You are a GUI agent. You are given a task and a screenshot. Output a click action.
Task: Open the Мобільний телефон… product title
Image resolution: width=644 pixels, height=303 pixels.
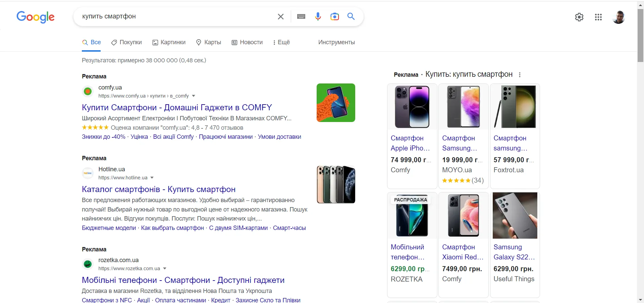(408, 252)
